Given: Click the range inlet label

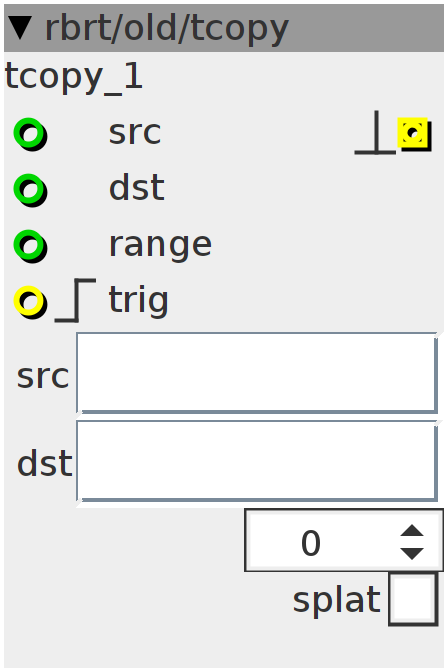Looking at the screenshot, I should click(x=160, y=245).
